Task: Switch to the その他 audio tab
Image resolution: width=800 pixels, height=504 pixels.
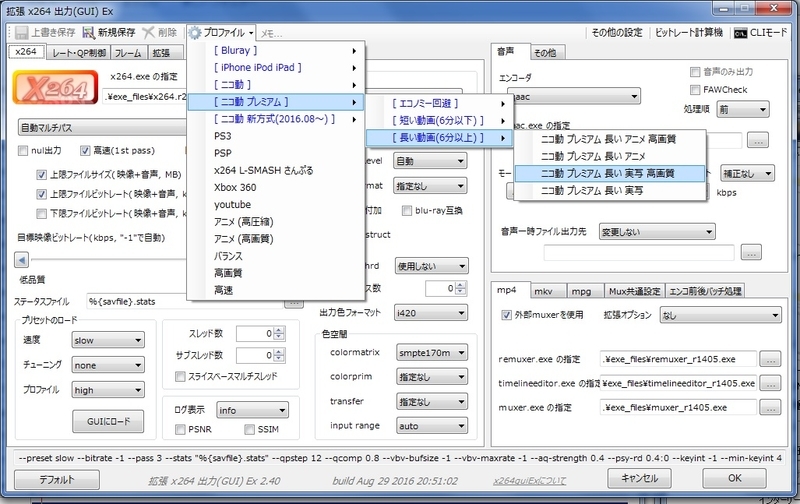Action: point(545,53)
